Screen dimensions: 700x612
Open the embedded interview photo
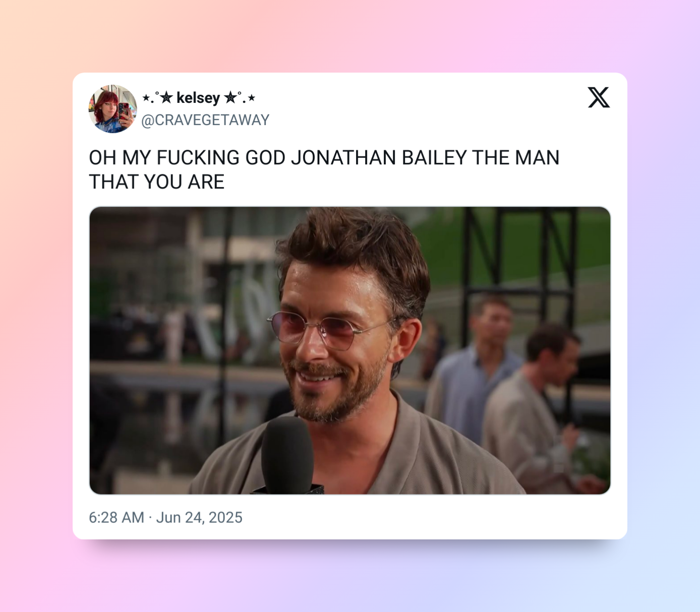[350, 350]
